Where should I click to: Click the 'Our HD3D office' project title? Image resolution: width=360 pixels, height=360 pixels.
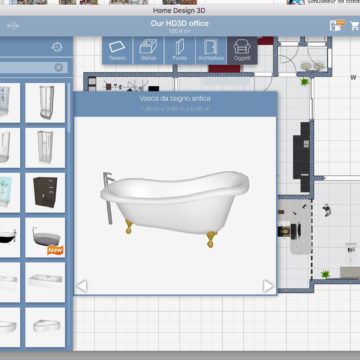pos(179,23)
